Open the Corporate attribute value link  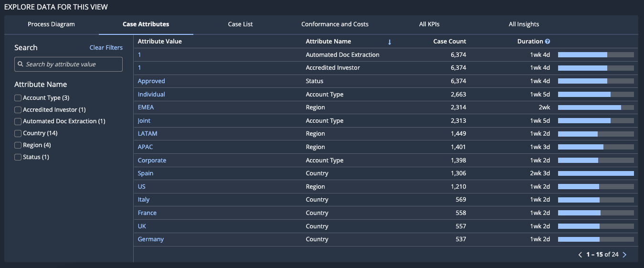tap(152, 161)
